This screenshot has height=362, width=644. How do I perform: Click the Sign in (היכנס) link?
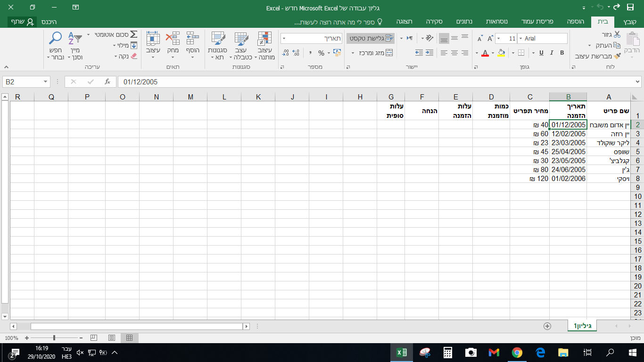(x=49, y=22)
